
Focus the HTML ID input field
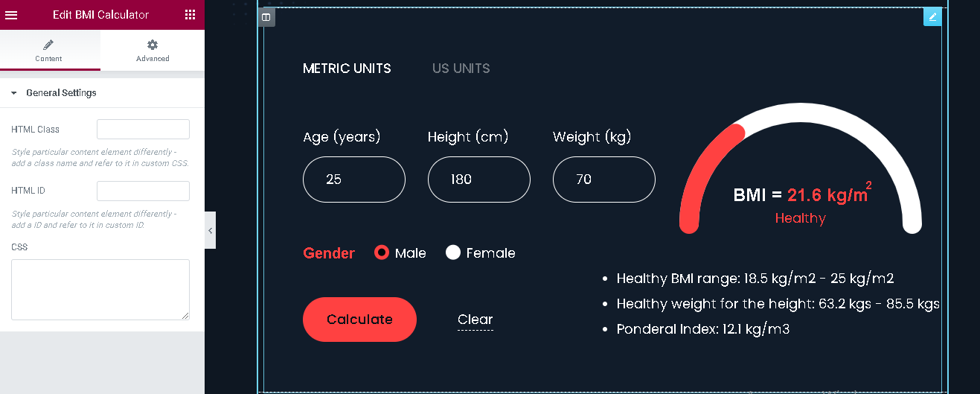tap(143, 191)
